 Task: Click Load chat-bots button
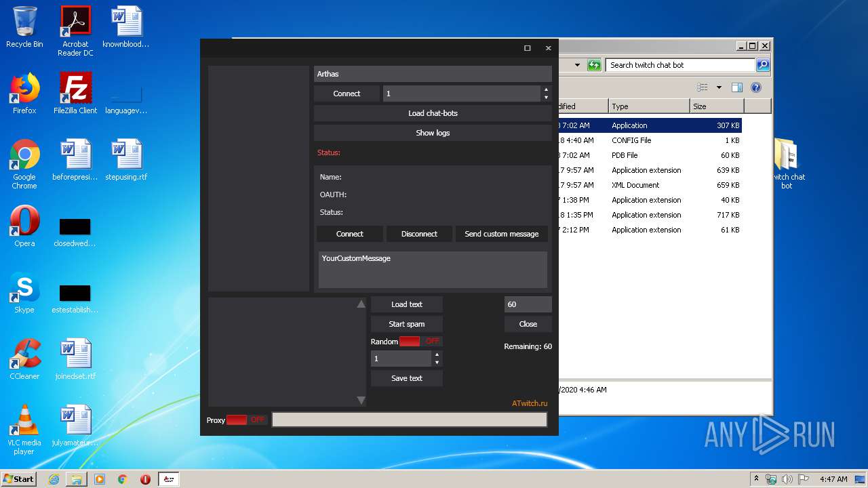(433, 113)
